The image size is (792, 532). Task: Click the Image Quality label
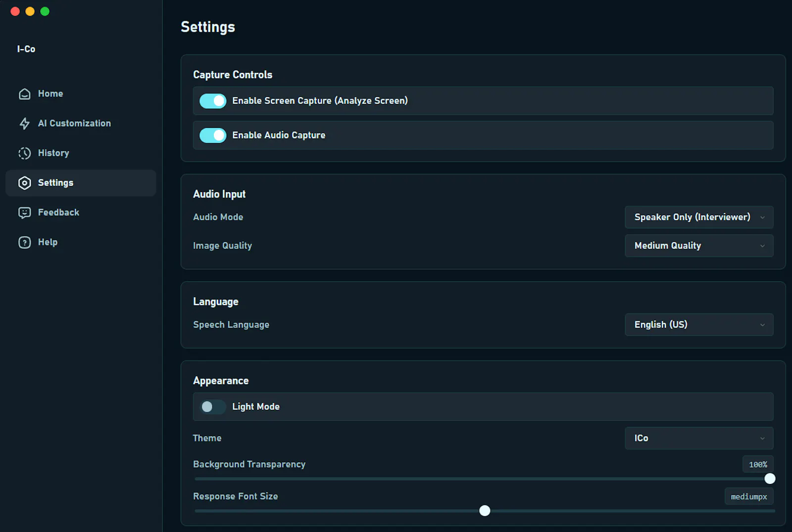222,246
